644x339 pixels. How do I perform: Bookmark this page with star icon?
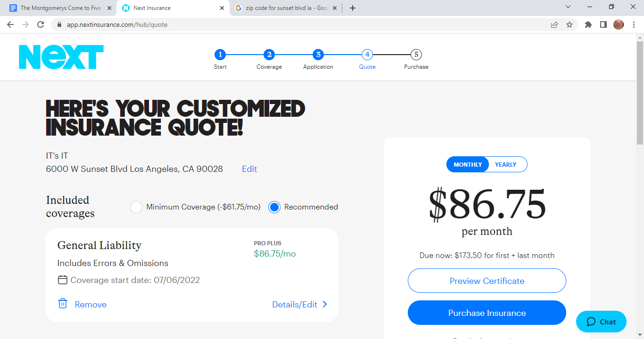tap(570, 24)
